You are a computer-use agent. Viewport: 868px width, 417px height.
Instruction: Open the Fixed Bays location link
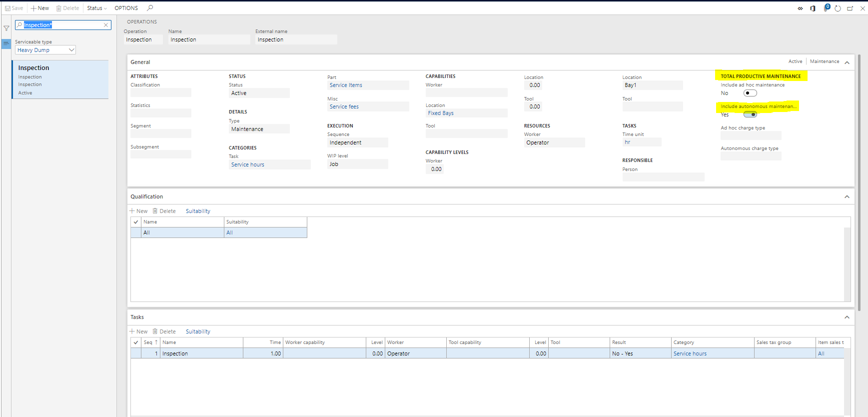(x=441, y=113)
